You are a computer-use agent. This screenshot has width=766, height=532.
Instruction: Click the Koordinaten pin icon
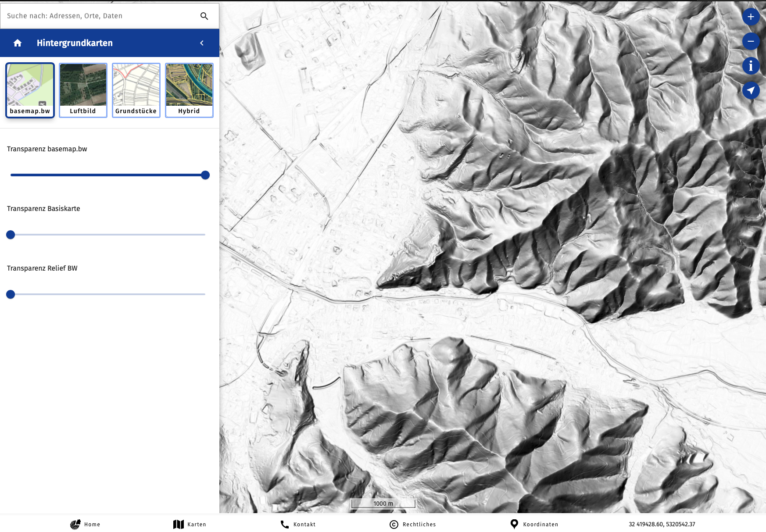514,524
